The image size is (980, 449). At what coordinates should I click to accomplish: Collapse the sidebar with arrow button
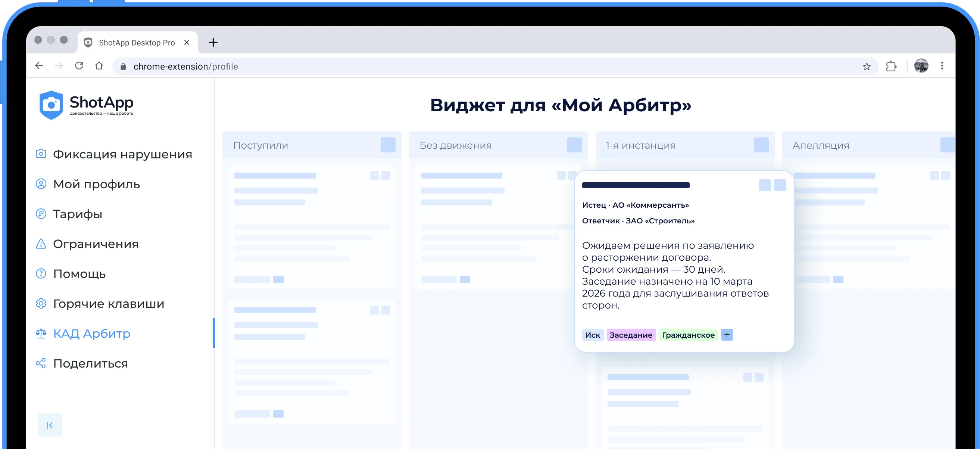(50, 425)
